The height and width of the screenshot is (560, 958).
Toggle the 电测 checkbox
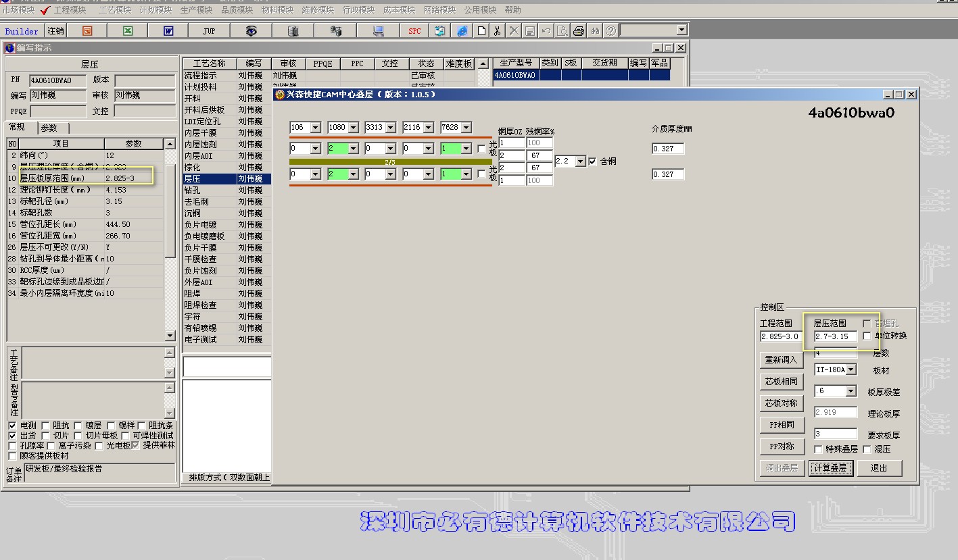point(12,426)
